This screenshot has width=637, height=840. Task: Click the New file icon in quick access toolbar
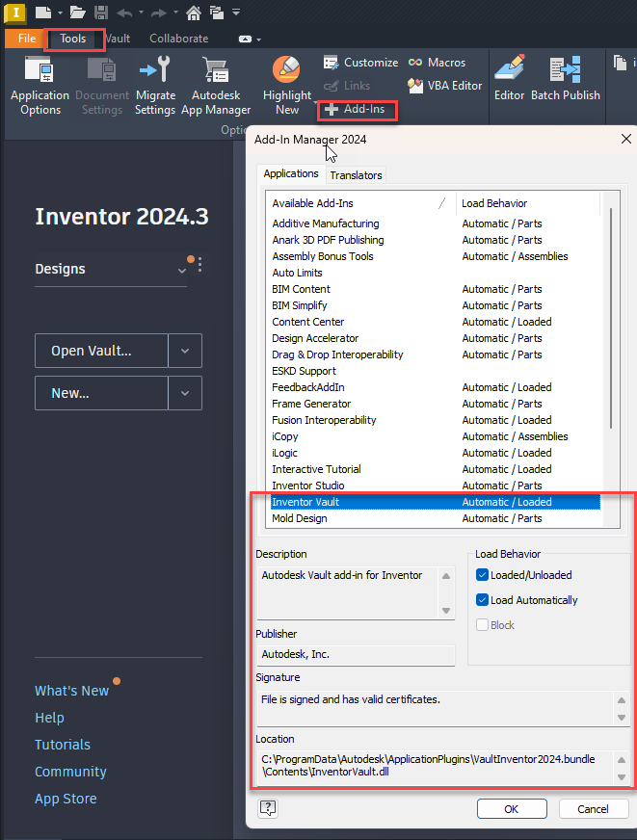click(x=42, y=12)
